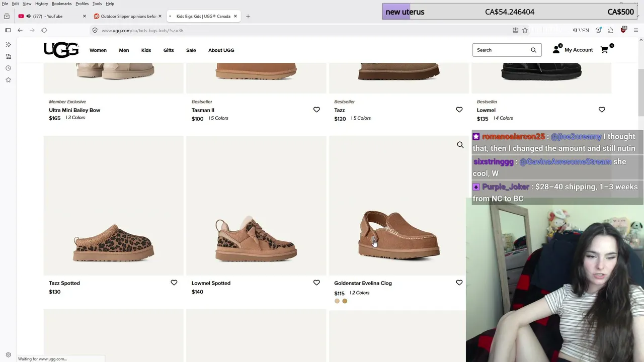Click the UGG logo to go home
This screenshot has height=362, width=644.
click(x=61, y=50)
